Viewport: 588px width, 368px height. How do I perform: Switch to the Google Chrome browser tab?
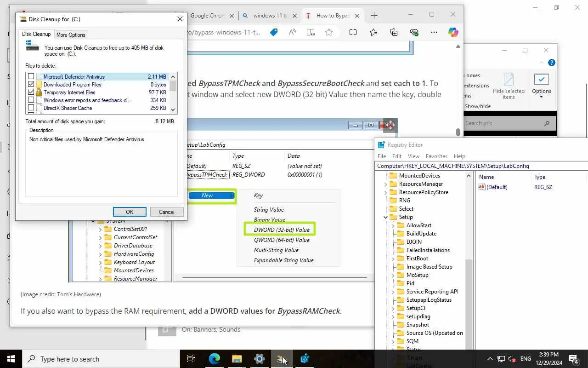pos(207,16)
